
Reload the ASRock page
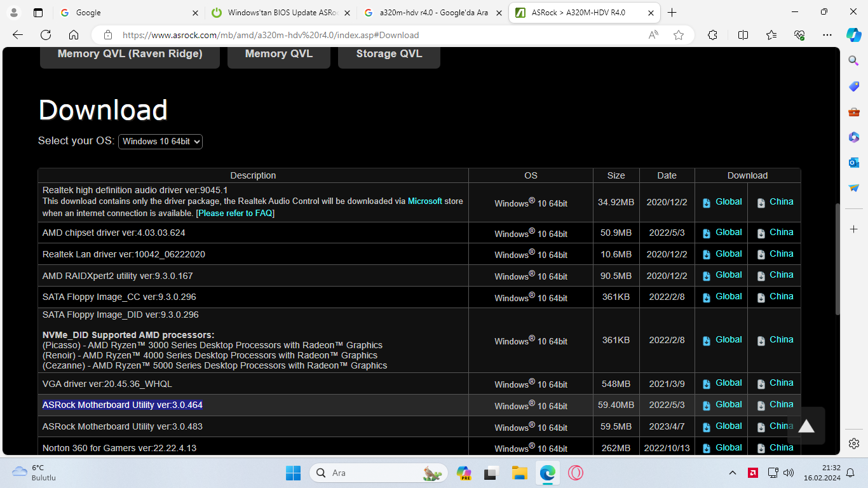pyautogui.click(x=46, y=35)
